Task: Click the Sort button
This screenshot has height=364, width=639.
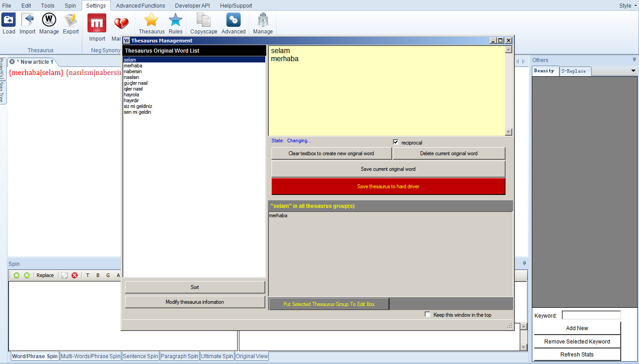Action: [195, 287]
